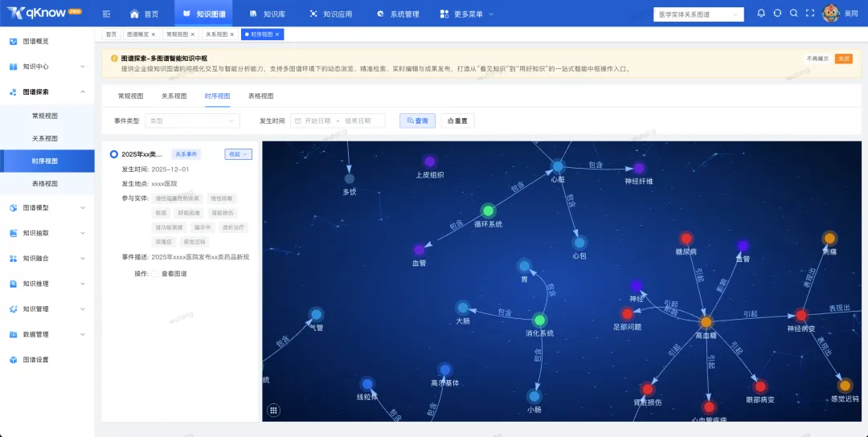Close the 时序视图 page tab
The width and height of the screenshot is (868, 437).
pyautogui.click(x=277, y=35)
